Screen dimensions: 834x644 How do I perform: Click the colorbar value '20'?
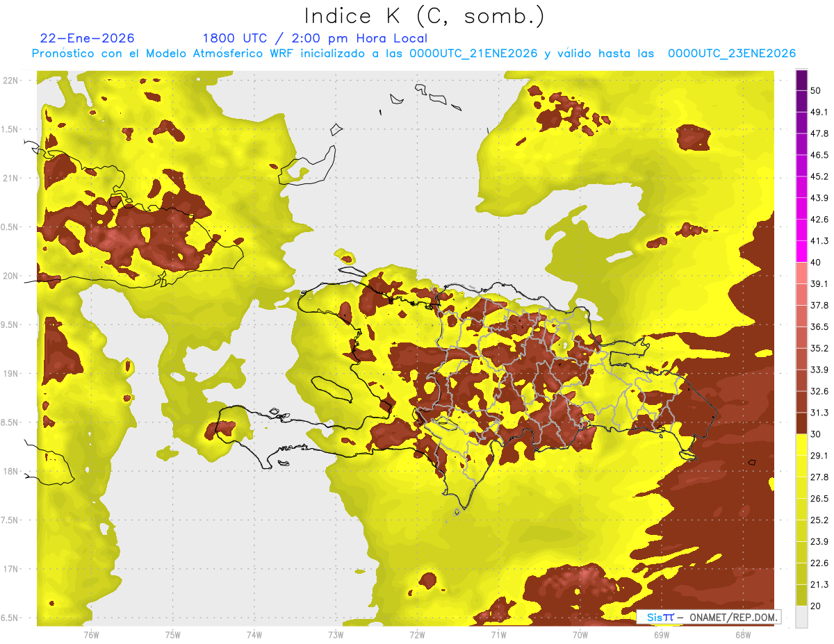click(817, 606)
